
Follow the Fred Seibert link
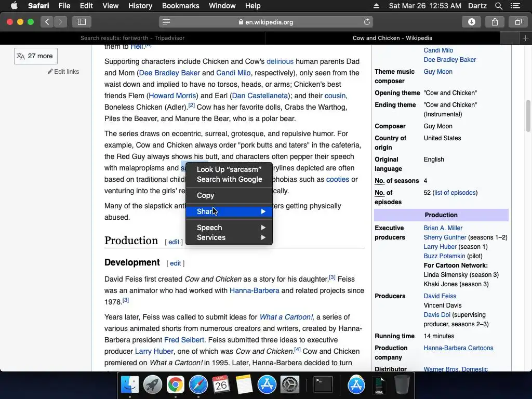click(184, 340)
